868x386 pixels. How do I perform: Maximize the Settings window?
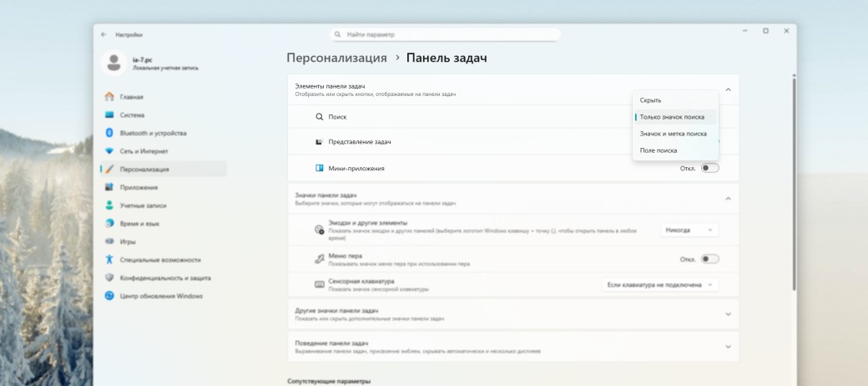coord(765,31)
